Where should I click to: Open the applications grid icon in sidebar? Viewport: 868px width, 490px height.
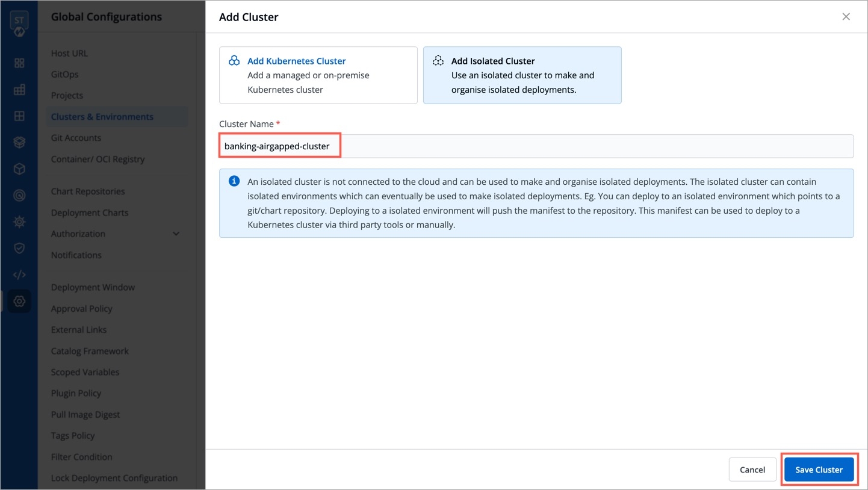tap(19, 63)
